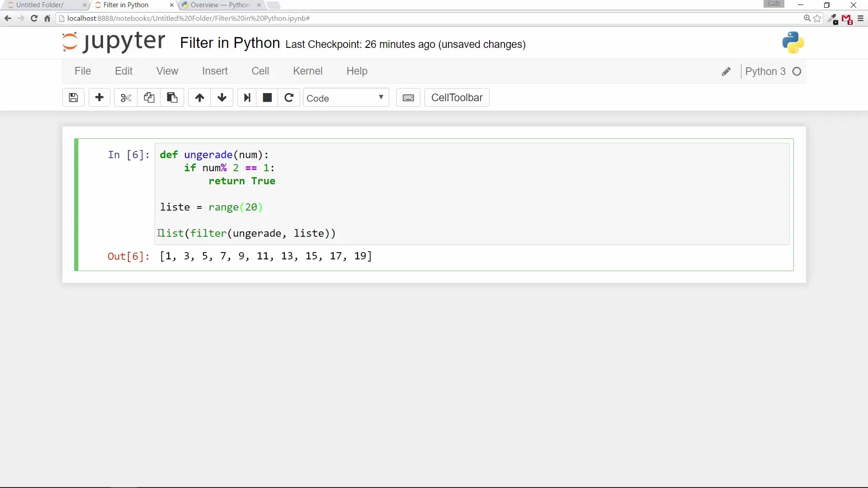Open a new browser tab
The height and width of the screenshot is (488, 868).
[274, 5]
